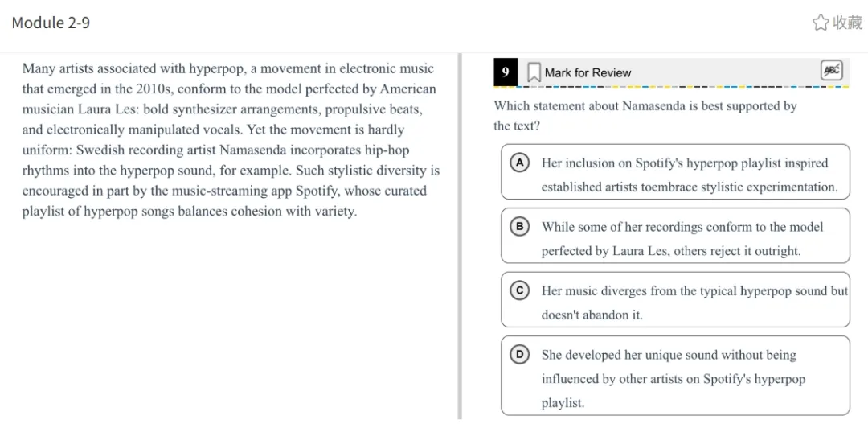Select the circled A option letter
Viewport: 868px width, 424px height.
click(x=520, y=163)
